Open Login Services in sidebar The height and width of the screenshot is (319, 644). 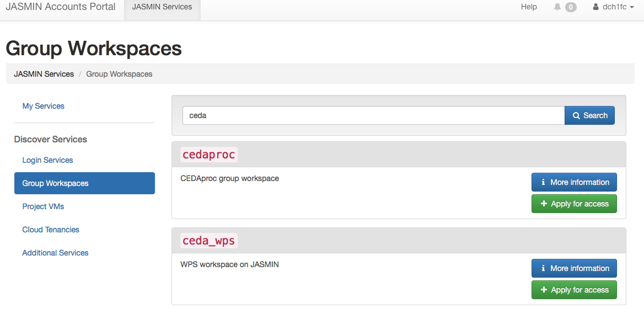[x=47, y=160]
